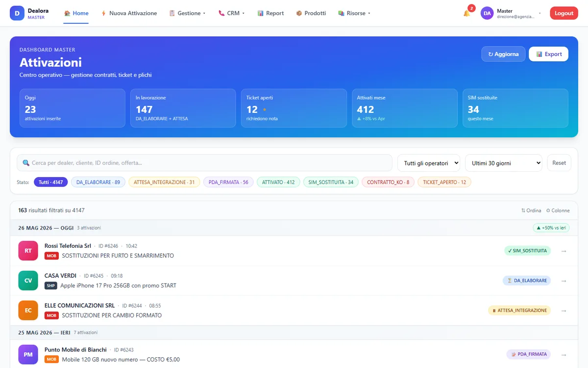Image resolution: width=588 pixels, height=368 pixels.
Task: Click ELLE COMUNICAZIONI SRL name
Action: coord(79,306)
